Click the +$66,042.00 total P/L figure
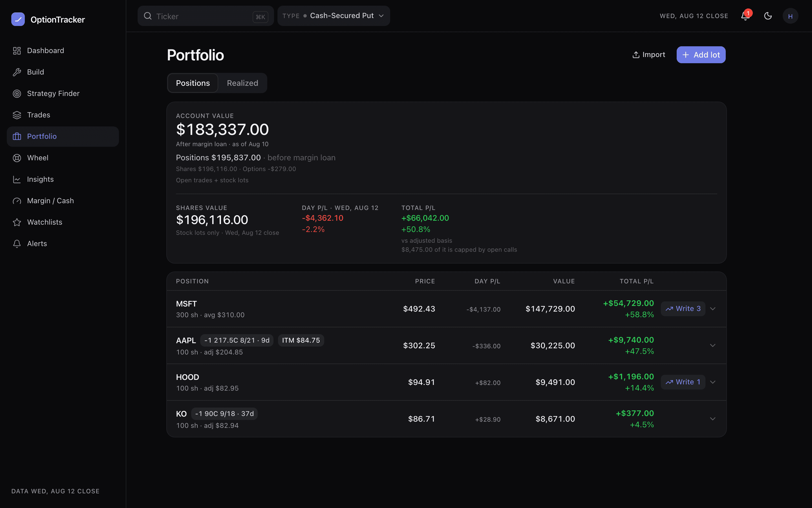The height and width of the screenshot is (508, 812). coord(425,218)
